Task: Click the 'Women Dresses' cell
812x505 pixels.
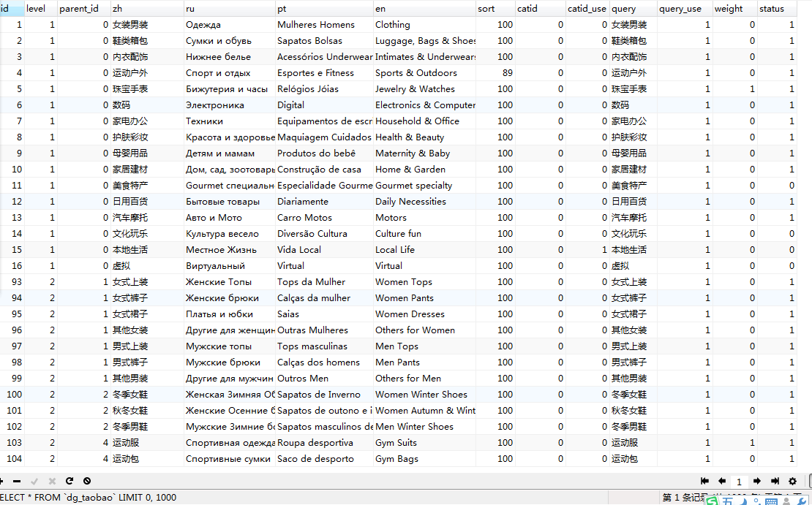Action: 424,314
